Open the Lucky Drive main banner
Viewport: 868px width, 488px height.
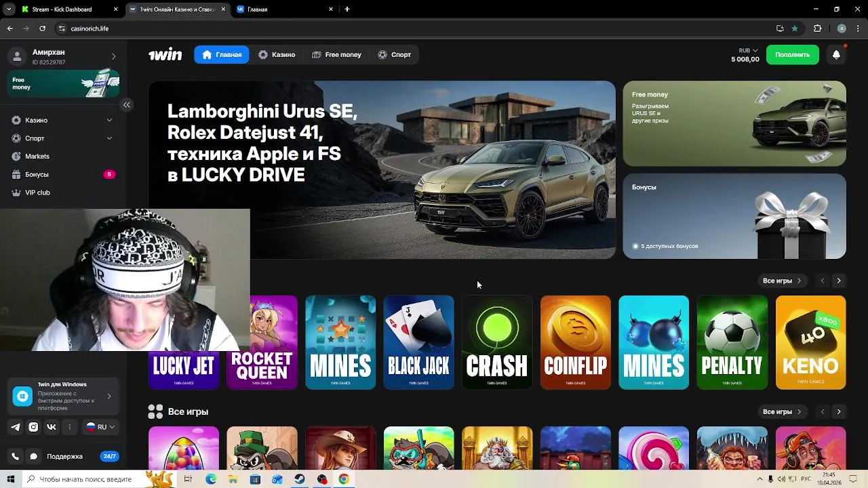point(382,169)
